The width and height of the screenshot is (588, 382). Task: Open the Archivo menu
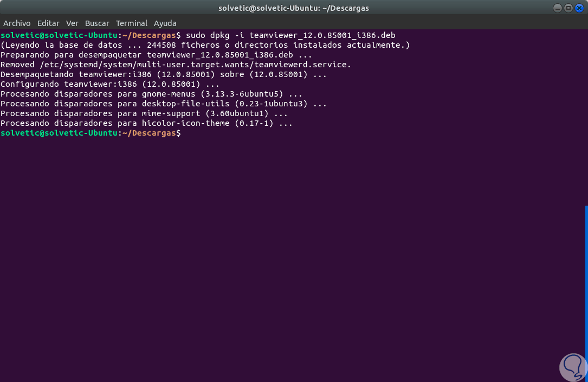[x=17, y=23]
